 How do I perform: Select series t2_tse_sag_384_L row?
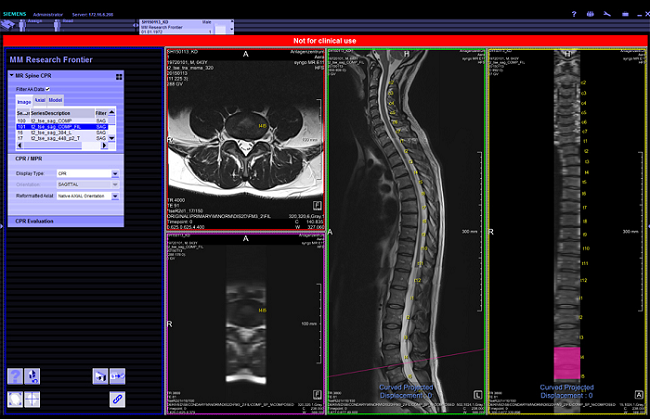pyautogui.click(x=60, y=132)
